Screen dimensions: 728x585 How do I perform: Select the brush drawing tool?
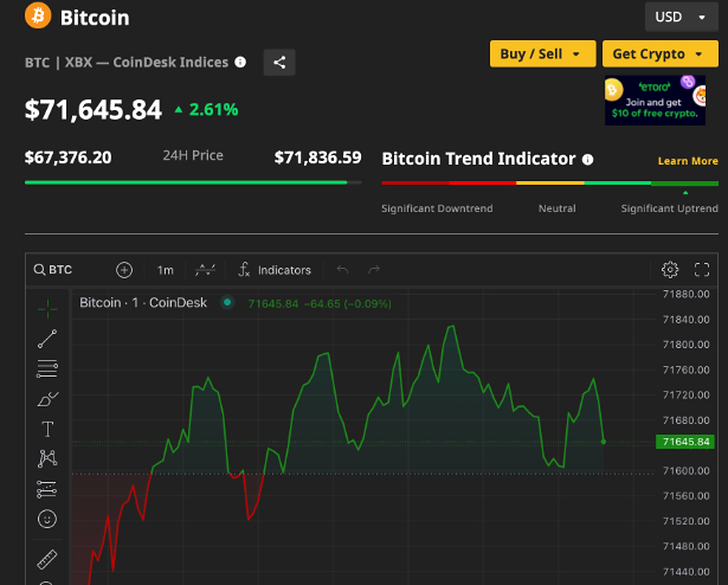[x=47, y=399]
